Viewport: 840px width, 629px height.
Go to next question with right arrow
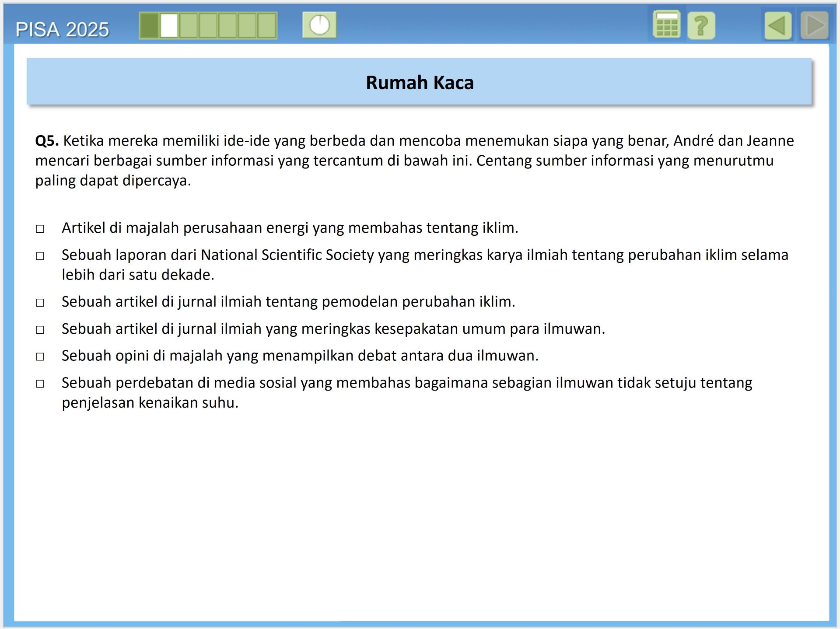(815, 26)
